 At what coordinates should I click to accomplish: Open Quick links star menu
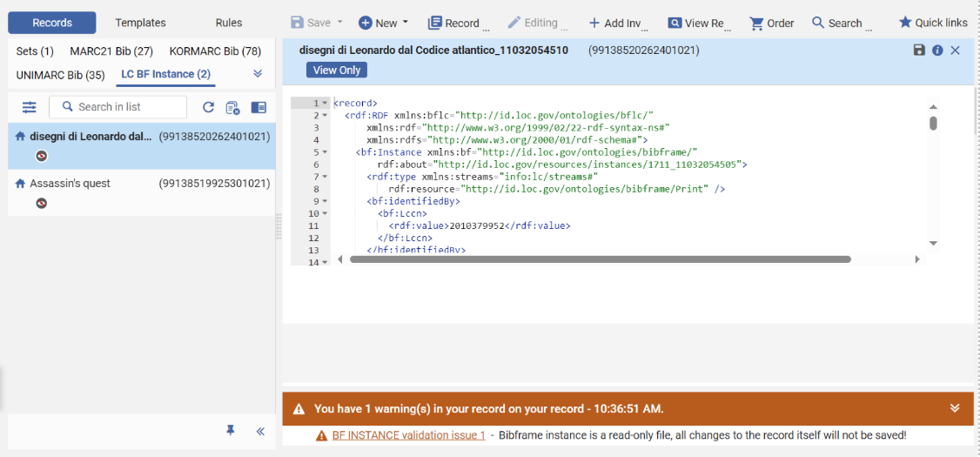pyautogui.click(x=932, y=23)
